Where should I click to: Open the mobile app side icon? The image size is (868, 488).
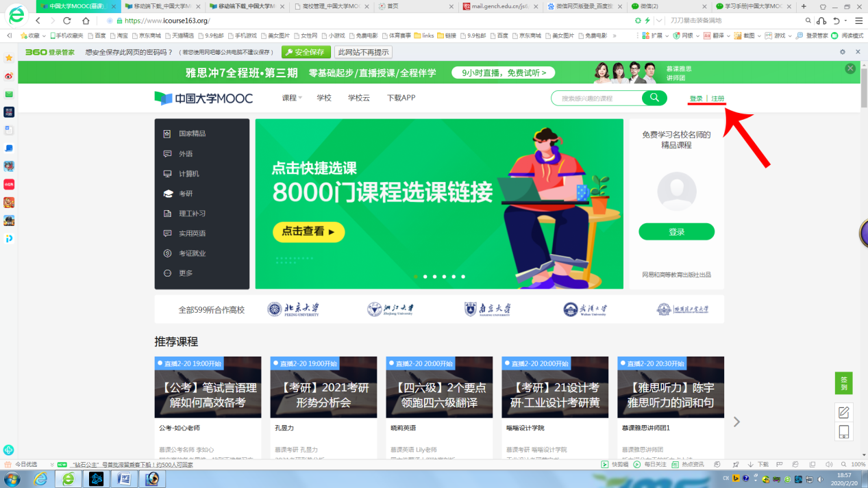tap(843, 432)
